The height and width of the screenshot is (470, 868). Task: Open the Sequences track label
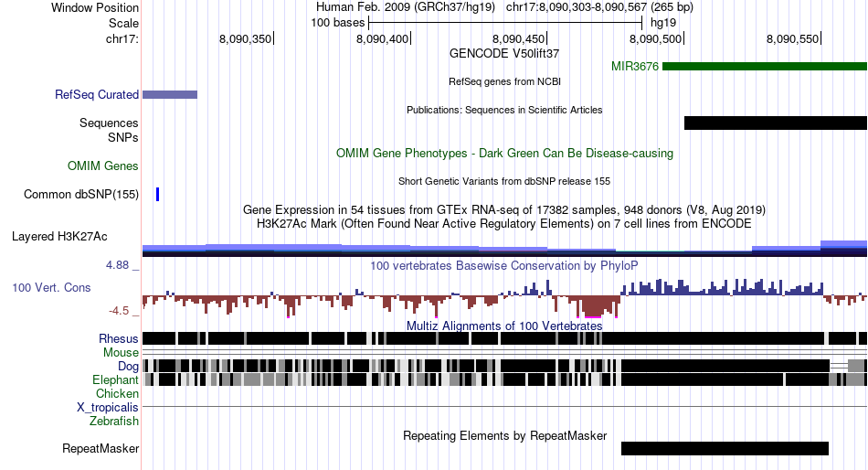[109, 123]
